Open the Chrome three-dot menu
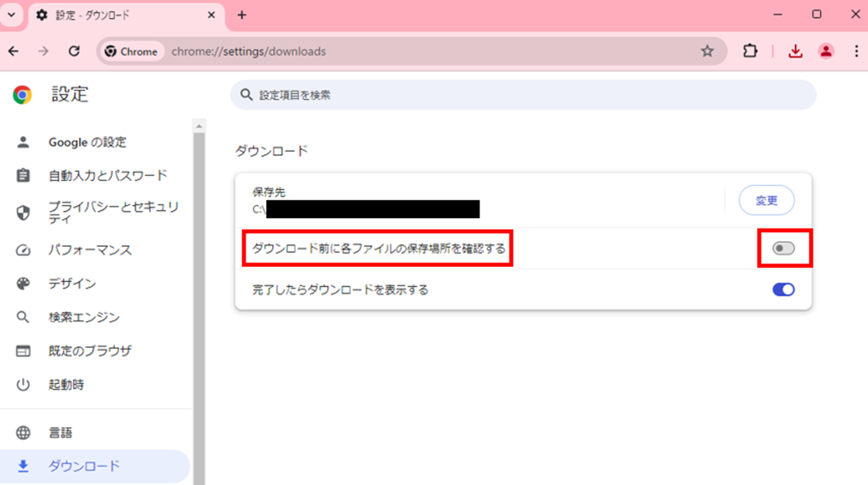This screenshot has height=485, width=868. [856, 51]
